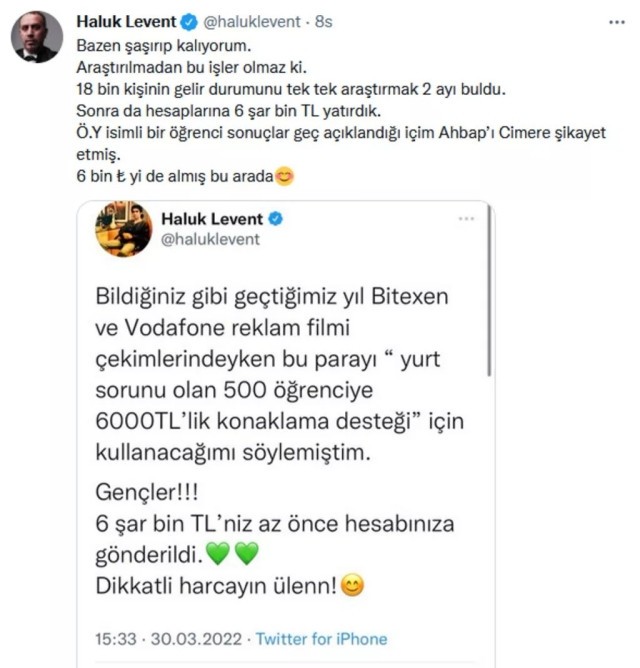Image resolution: width=640 pixels, height=668 pixels.
Task: Click the outer tweet text 'Bazen şaşırıp kalıyorum.'
Action: point(164,46)
